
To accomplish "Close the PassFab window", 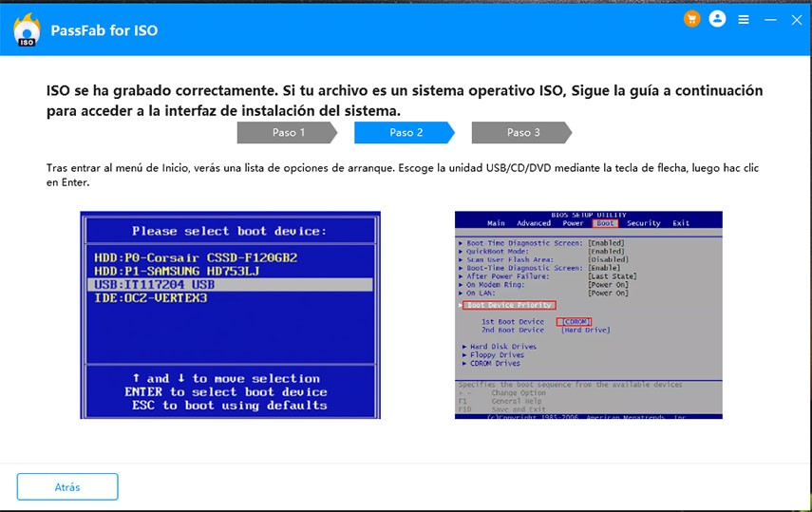I will click(797, 20).
